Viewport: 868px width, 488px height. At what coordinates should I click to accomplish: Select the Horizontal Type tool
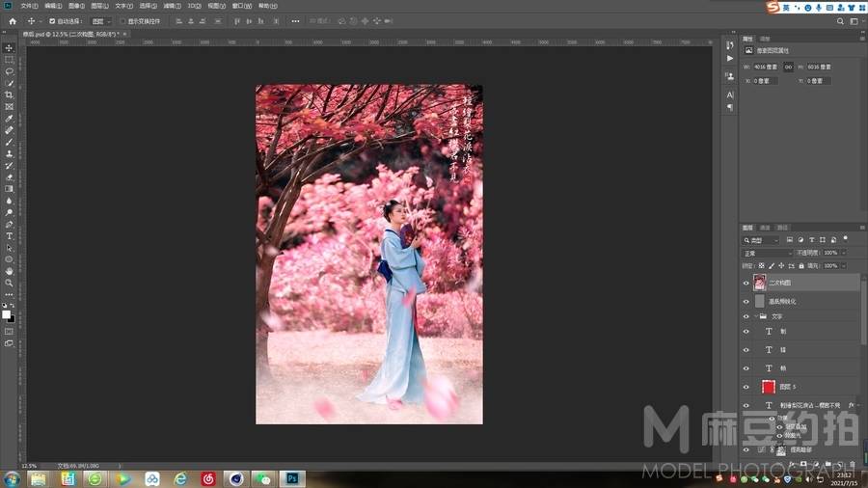[x=9, y=235]
